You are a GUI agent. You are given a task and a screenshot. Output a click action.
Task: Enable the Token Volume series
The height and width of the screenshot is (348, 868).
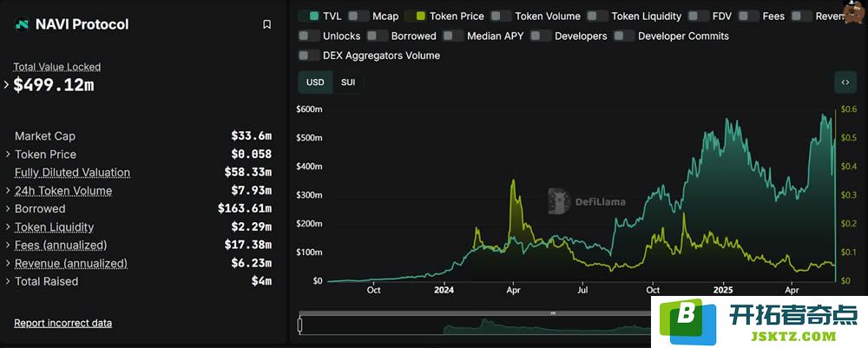pos(502,16)
